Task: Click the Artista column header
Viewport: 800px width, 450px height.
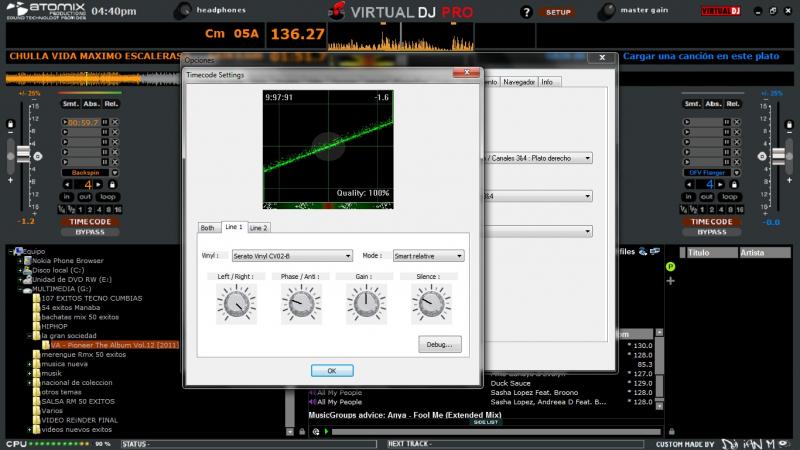Action: pos(765,253)
